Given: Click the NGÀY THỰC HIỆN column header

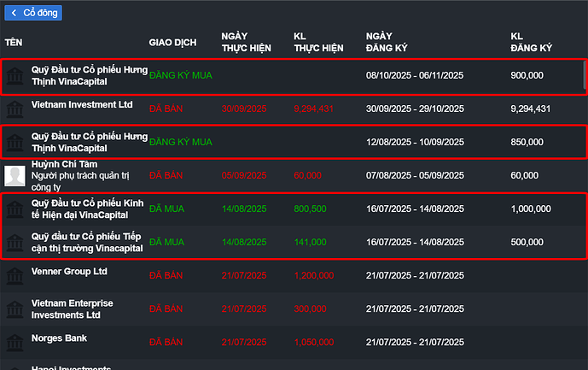Looking at the screenshot, I should (x=246, y=42).
